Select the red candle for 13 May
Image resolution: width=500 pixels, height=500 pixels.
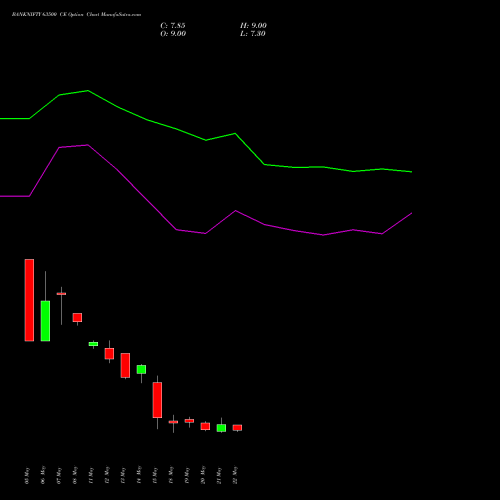point(125,365)
